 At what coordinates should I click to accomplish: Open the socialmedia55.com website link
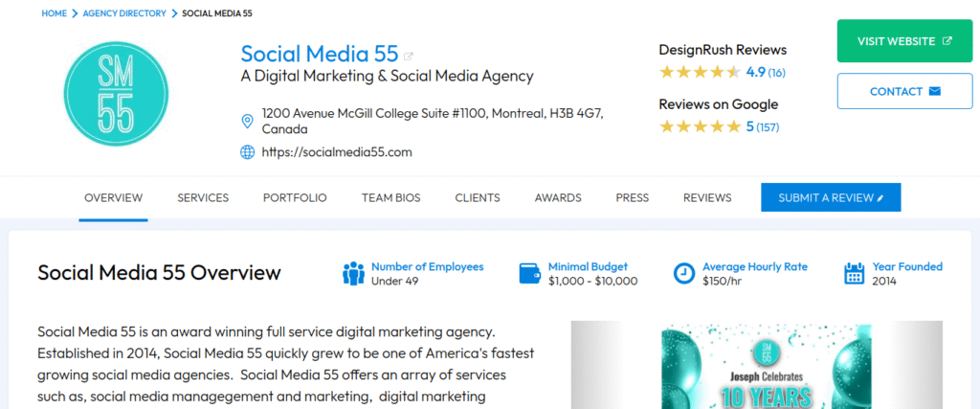pos(337,151)
